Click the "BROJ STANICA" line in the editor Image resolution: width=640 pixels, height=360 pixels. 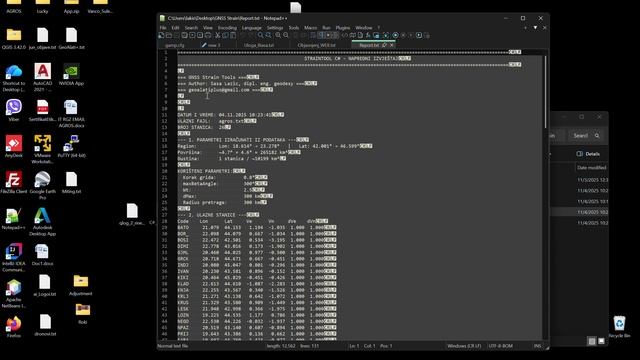204,127
